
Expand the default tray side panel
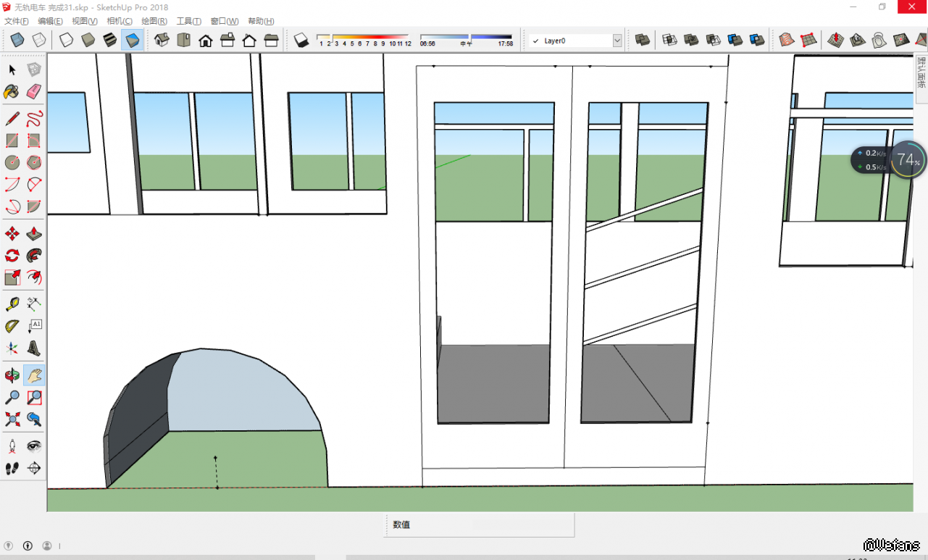click(921, 72)
